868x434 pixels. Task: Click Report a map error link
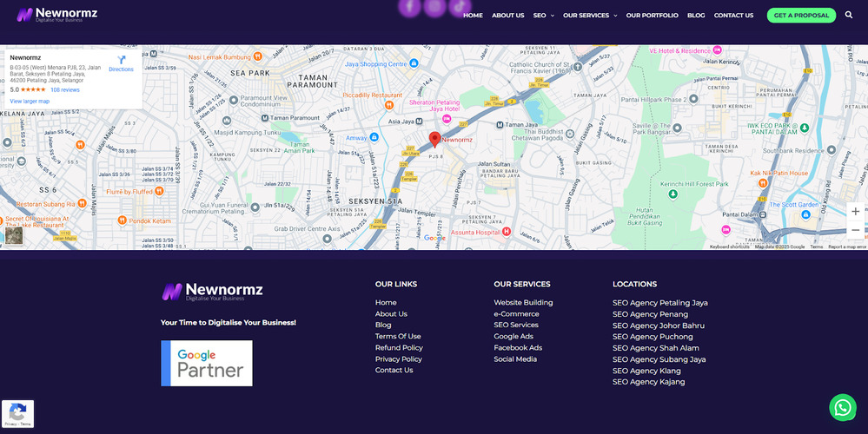(847, 247)
